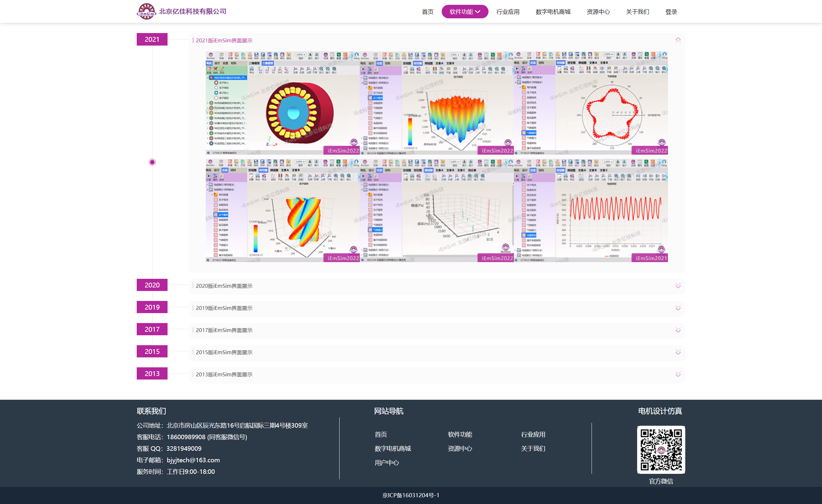822x504 pixels.
Task: Click the pink timeline dot marker
Action: click(x=152, y=162)
